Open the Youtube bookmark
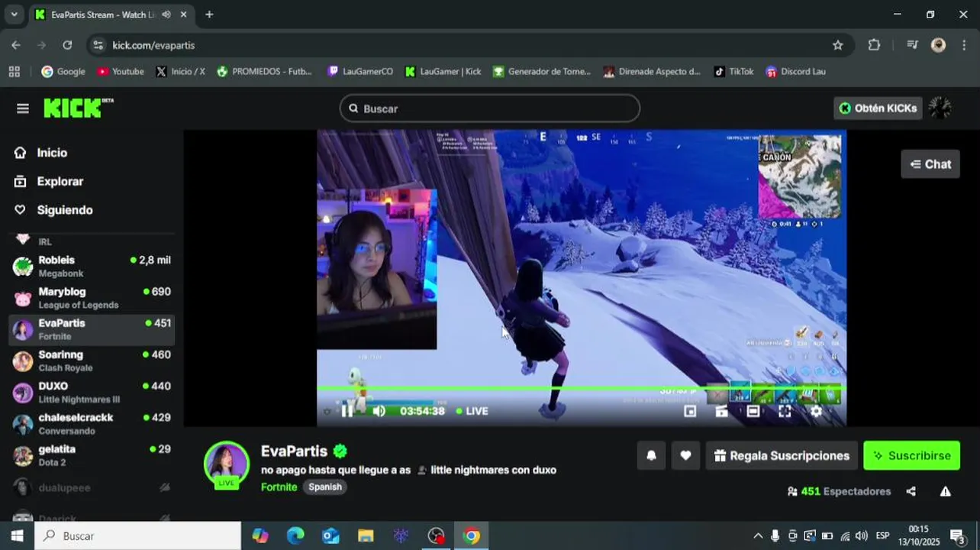The height and width of the screenshot is (550, 980). [x=120, y=71]
